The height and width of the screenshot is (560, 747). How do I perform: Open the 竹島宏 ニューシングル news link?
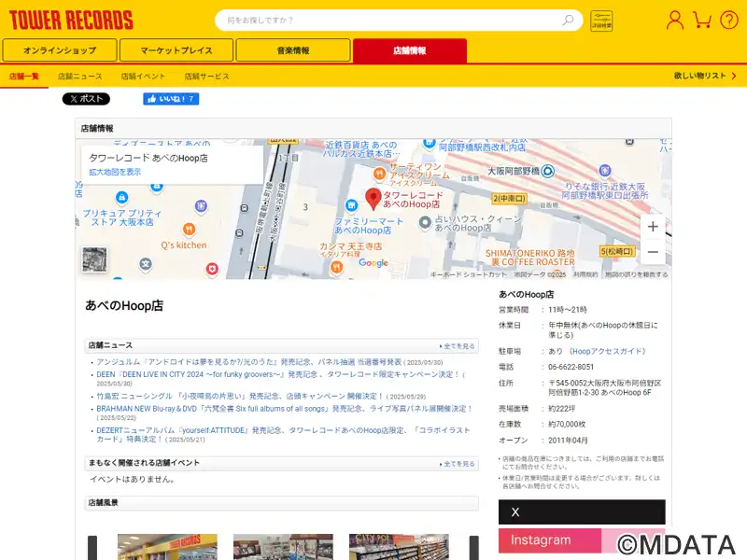[240, 396]
